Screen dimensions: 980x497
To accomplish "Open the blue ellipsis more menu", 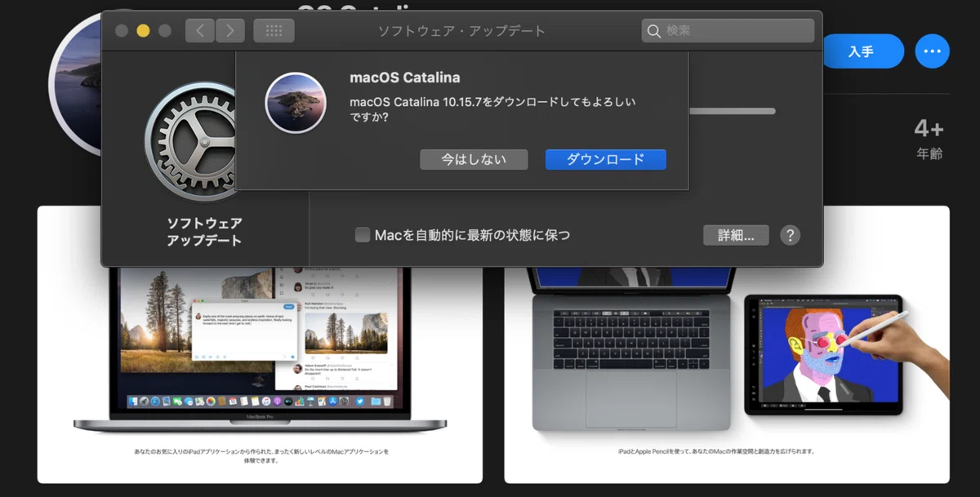I will (x=932, y=51).
